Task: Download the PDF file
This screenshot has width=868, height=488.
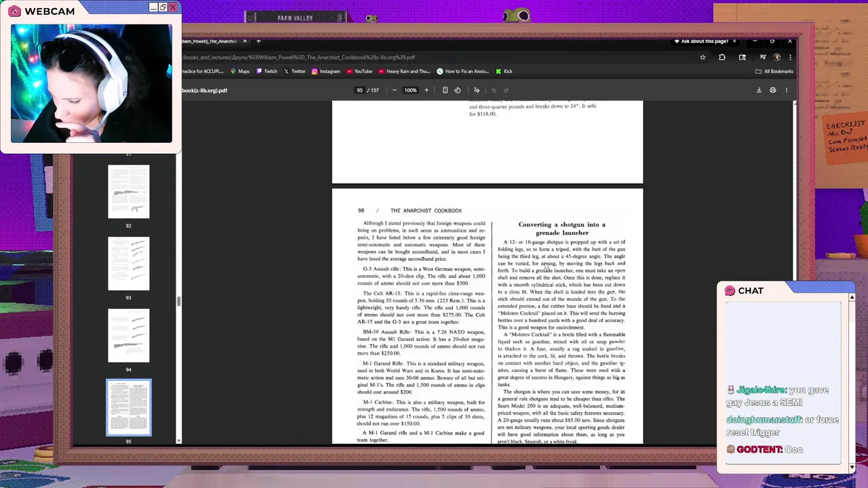Action: click(x=759, y=90)
